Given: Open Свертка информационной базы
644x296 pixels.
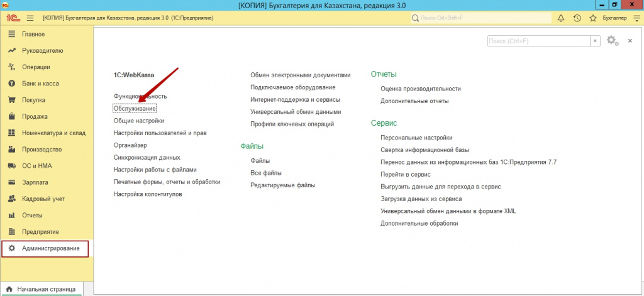Looking at the screenshot, I should pyautogui.click(x=425, y=150).
